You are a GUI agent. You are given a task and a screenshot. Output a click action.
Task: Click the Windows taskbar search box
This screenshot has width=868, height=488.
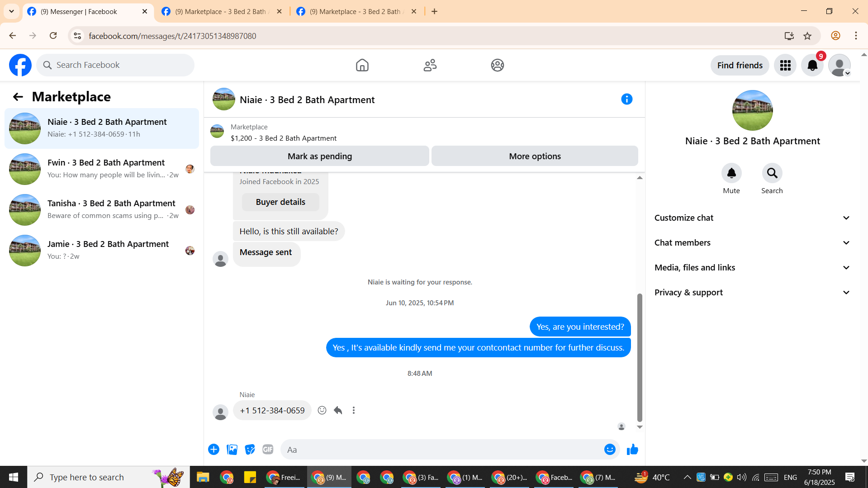click(x=109, y=477)
